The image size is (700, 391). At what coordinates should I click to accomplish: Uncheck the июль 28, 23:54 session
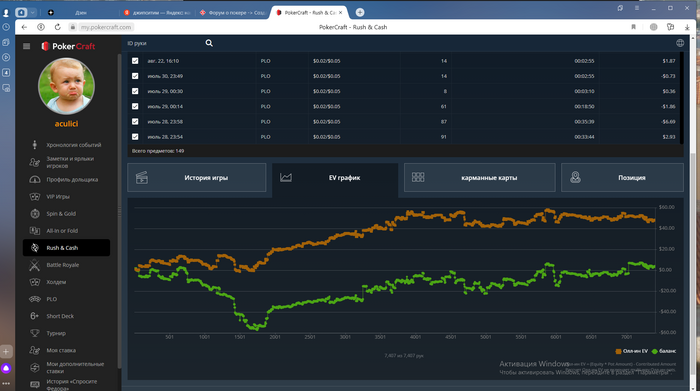135,137
